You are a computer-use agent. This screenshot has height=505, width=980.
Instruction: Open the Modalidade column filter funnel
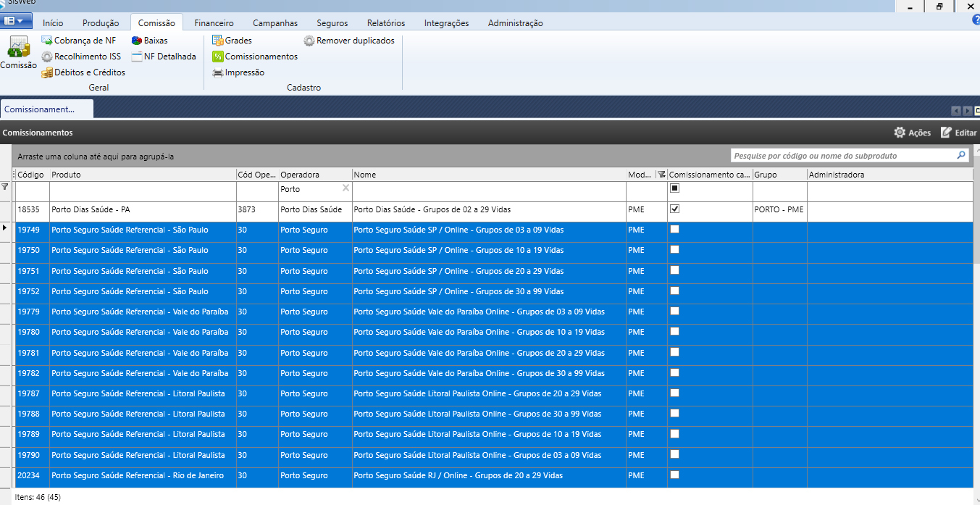(x=661, y=175)
